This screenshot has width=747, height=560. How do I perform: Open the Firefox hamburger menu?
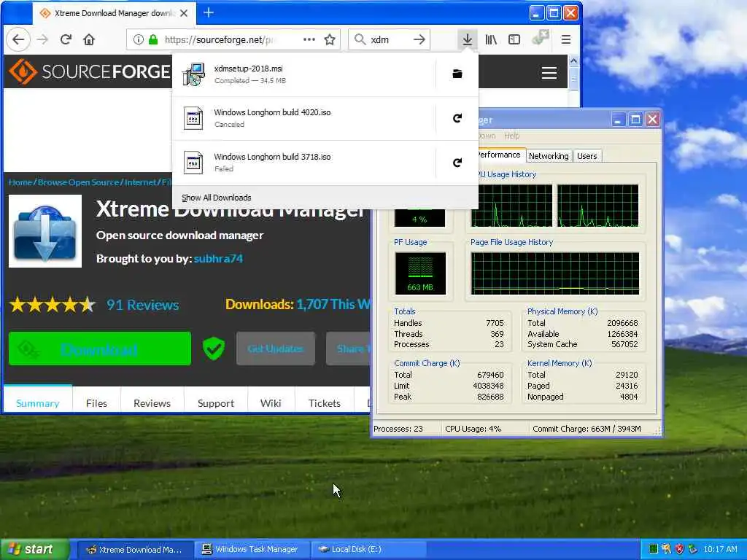click(x=566, y=39)
